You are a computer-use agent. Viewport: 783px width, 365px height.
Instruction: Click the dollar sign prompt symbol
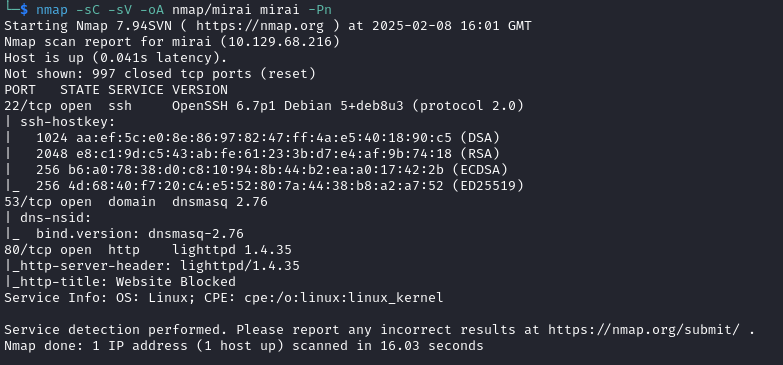[24, 9]
